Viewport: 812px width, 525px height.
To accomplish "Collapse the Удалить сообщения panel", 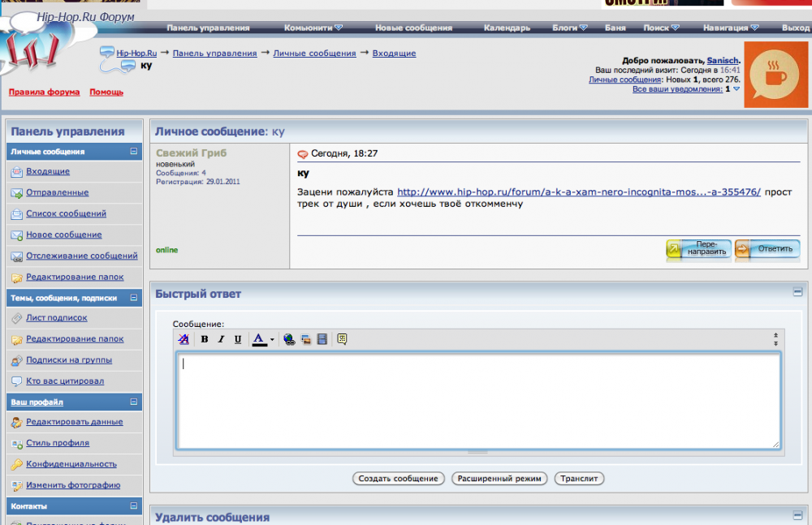I will [x=797, y=515].
